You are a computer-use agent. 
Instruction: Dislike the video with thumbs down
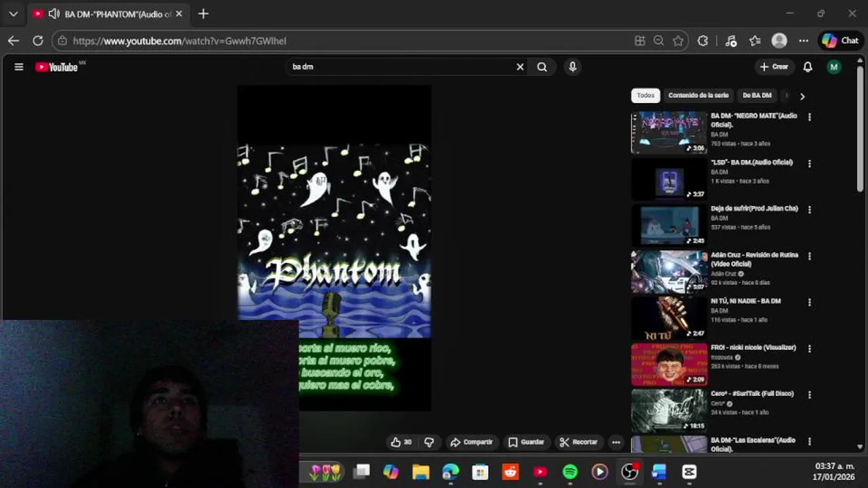pos(429,442)
